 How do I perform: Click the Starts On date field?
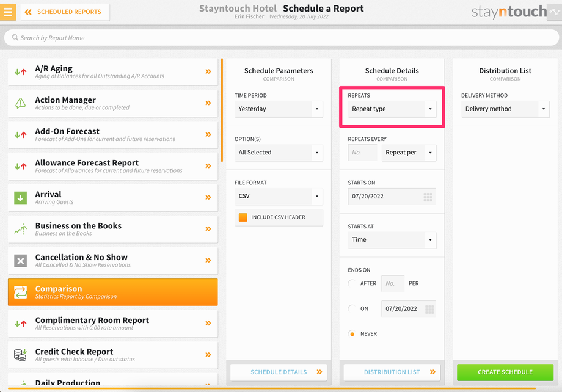coord(392,197)
